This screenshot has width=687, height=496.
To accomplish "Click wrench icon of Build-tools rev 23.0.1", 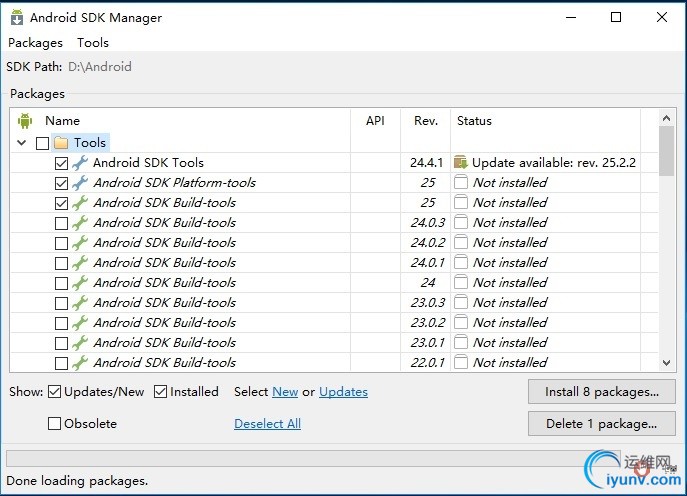I will pos(80,343).
